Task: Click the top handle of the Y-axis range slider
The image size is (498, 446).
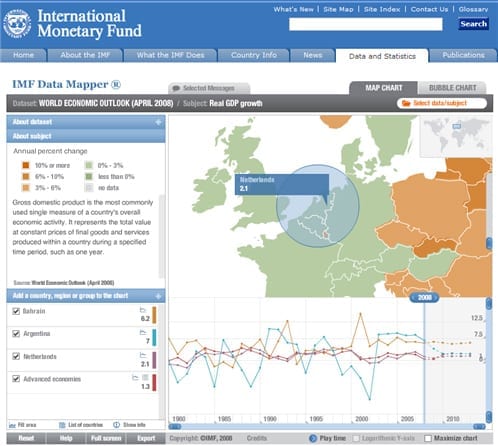Action: (x=489, y=304)
